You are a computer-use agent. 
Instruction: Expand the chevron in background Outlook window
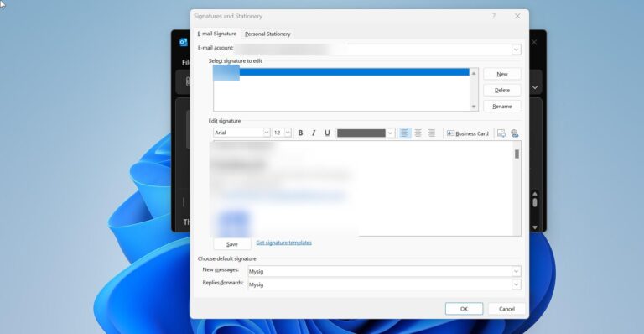click(535, 87)
